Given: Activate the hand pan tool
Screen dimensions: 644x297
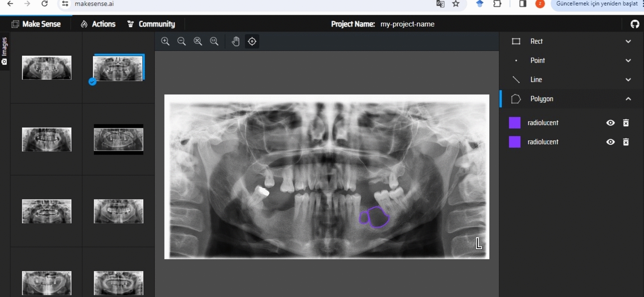Looking at the screenshot, I should [x=236, y=41].
